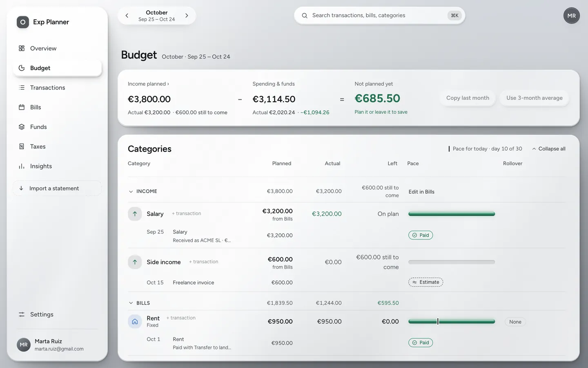
Task: Click the search magnifier icon
Action: (305, 16)
